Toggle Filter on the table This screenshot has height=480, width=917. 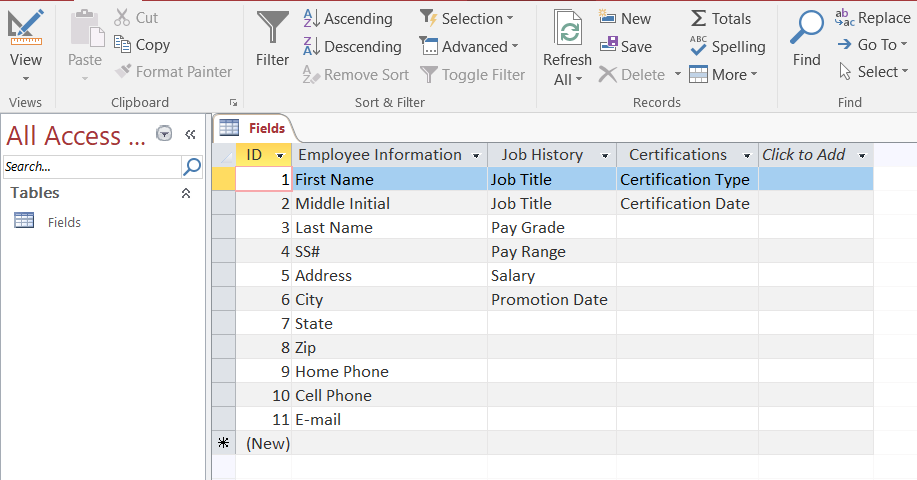click(472, 75)
